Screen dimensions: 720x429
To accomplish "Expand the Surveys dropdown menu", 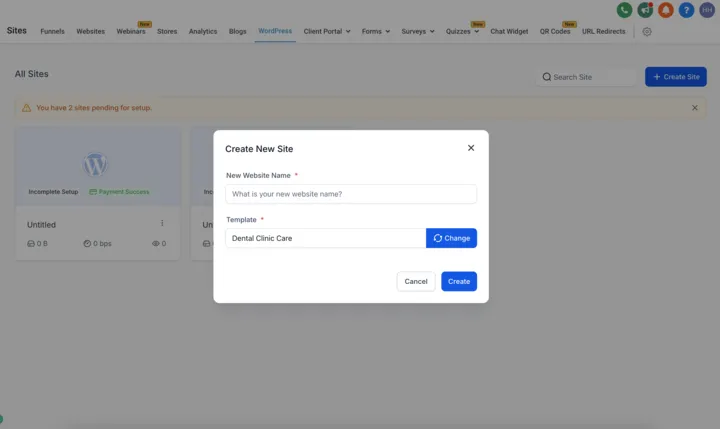I will 417,31.
